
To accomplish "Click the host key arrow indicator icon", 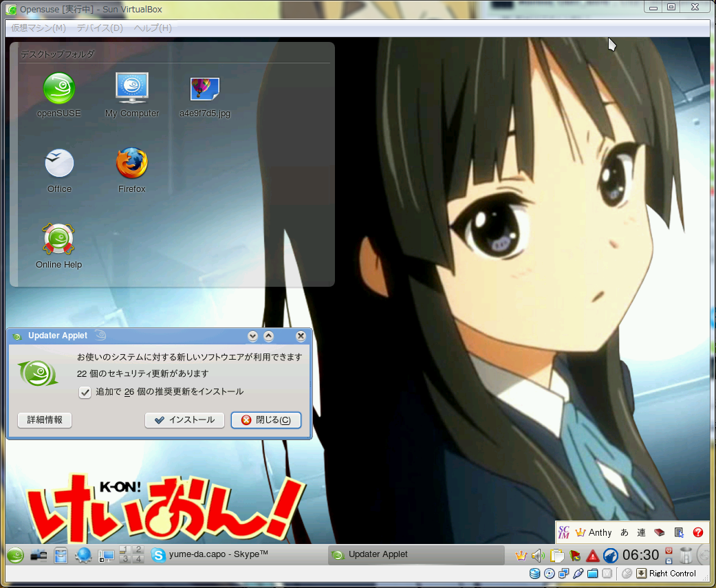I will click(x=641, y=574).
